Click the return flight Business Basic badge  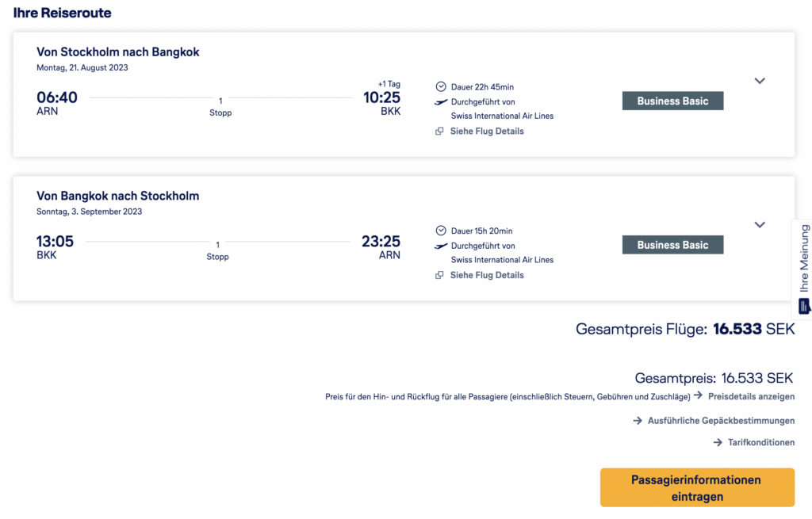tap(672, 245)
